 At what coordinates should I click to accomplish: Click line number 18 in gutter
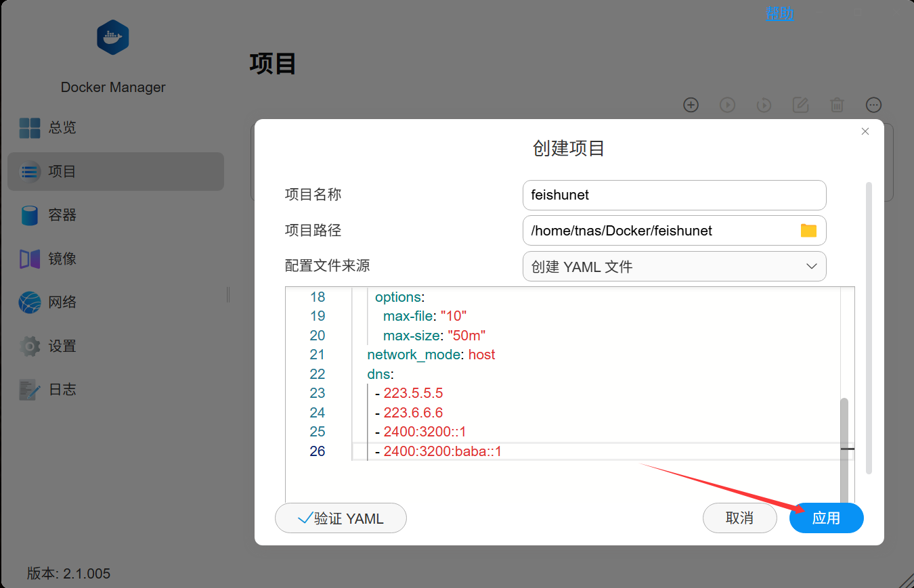click(x=318, y=297)
